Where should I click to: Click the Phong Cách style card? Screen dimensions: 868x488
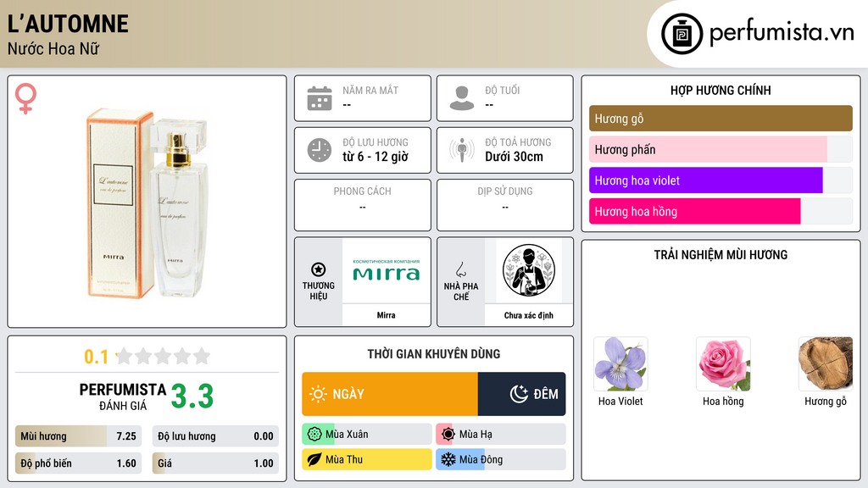363,205
